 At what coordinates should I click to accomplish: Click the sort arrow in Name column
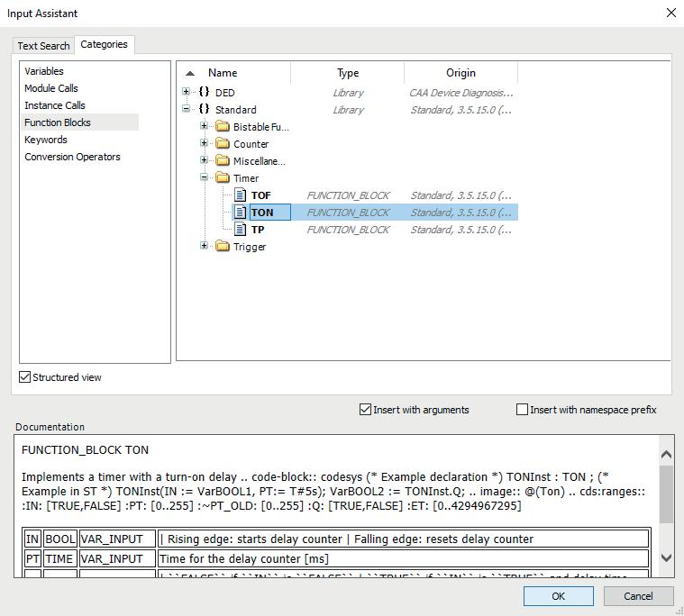click(190, 73)
